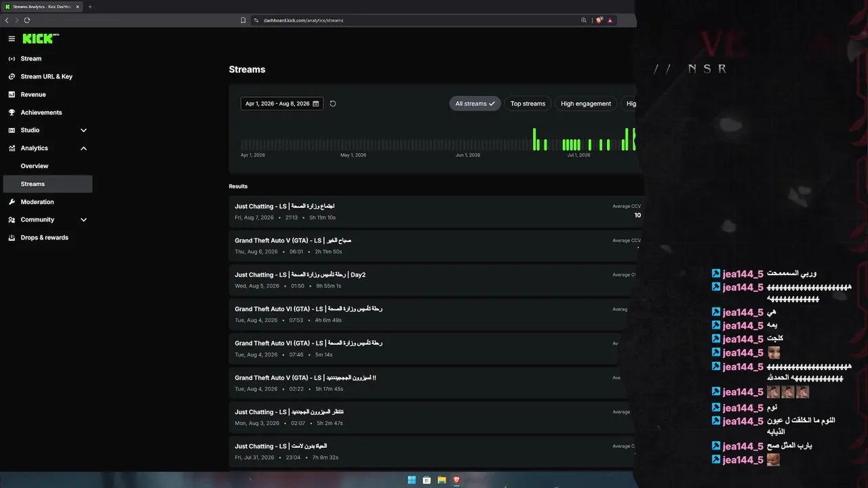Reload the page with the browser refresh button
The height and width of the screenshot is (488, 868).
tap(27, 20)
